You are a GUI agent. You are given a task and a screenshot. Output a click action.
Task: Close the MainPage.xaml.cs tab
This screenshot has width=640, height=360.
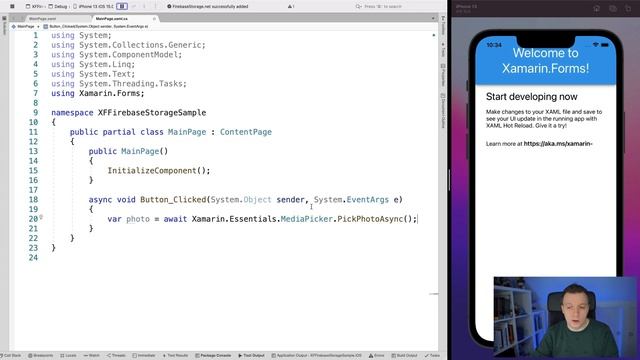click(x=154, y=19)
